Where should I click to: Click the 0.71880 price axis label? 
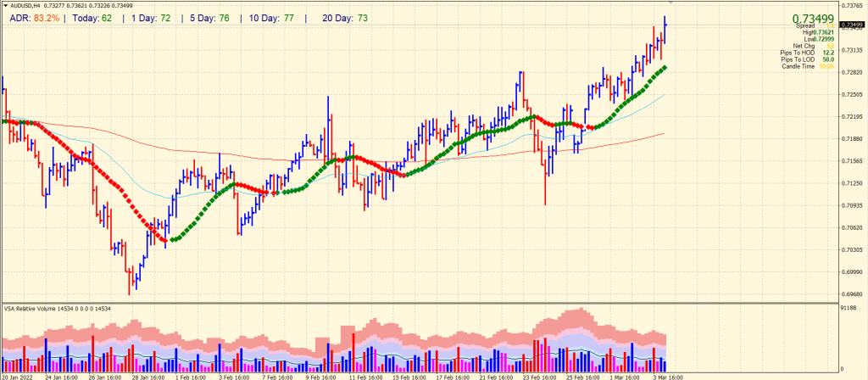(x=853, y=138)
